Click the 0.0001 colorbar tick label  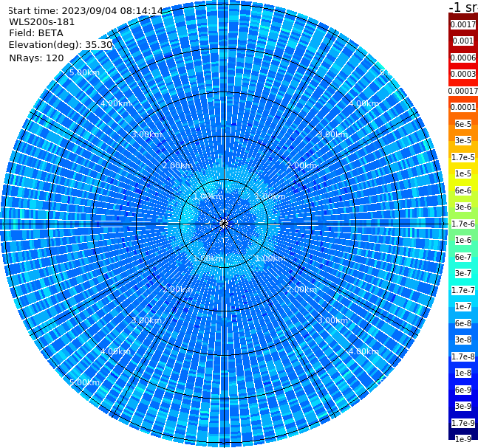point(463,107)
